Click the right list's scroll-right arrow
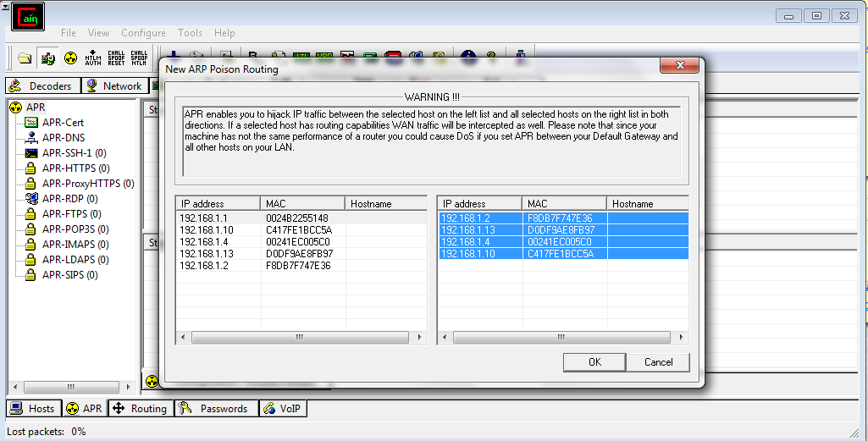Screen dimensions: 868x441 point(681,337)
